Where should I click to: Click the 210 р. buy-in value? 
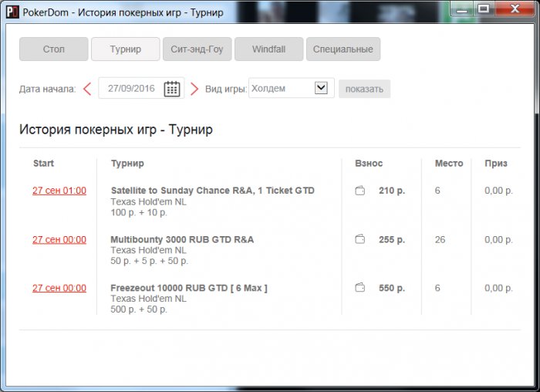pyautogui.click(x=392, y=191)
